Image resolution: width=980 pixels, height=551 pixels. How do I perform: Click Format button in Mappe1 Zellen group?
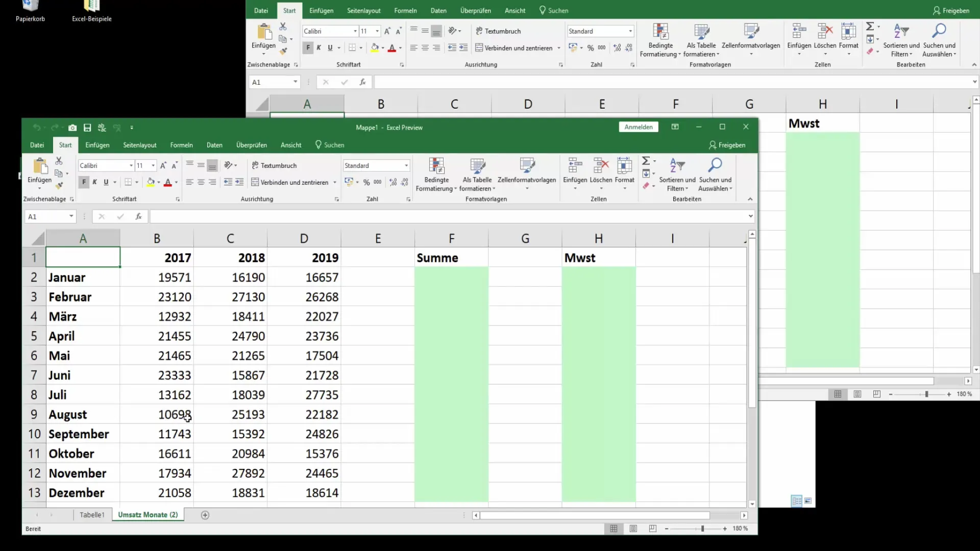click(625, 174)
